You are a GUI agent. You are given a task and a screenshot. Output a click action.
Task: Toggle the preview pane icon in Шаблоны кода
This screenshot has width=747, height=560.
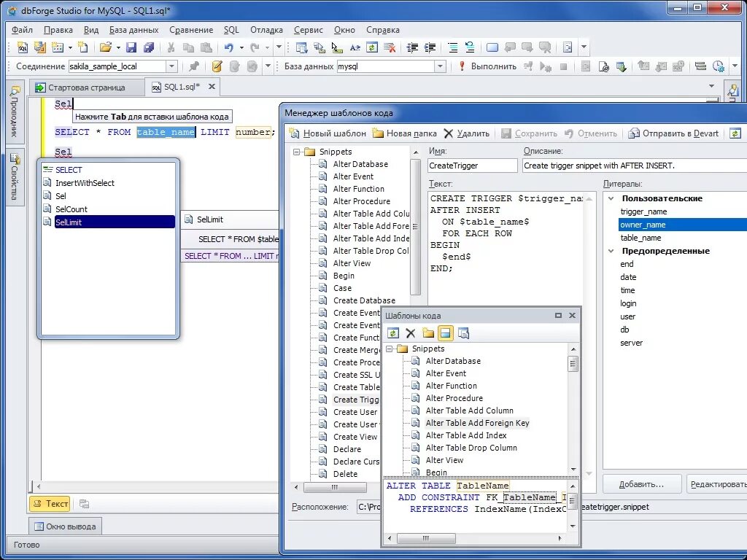[446, 333]
